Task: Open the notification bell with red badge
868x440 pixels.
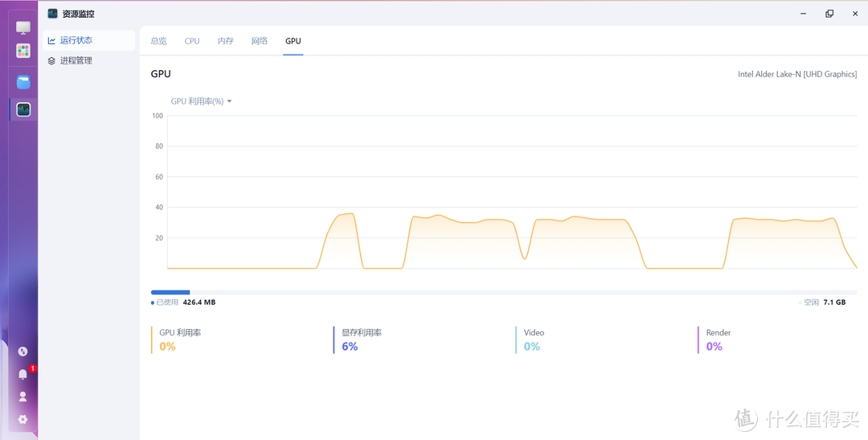Action: 24,374
